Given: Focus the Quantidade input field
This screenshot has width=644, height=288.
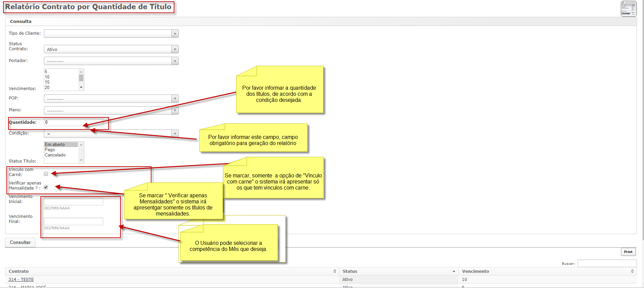Looking at the screenshot, I should click(x=73, y=122).
